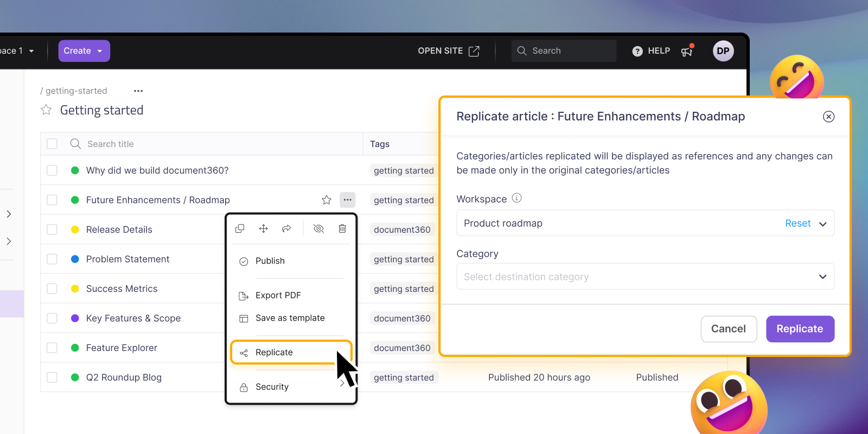Click Cancel in the replicate dialog
Screen dimensions: 868x434
(x=729, y=329)
